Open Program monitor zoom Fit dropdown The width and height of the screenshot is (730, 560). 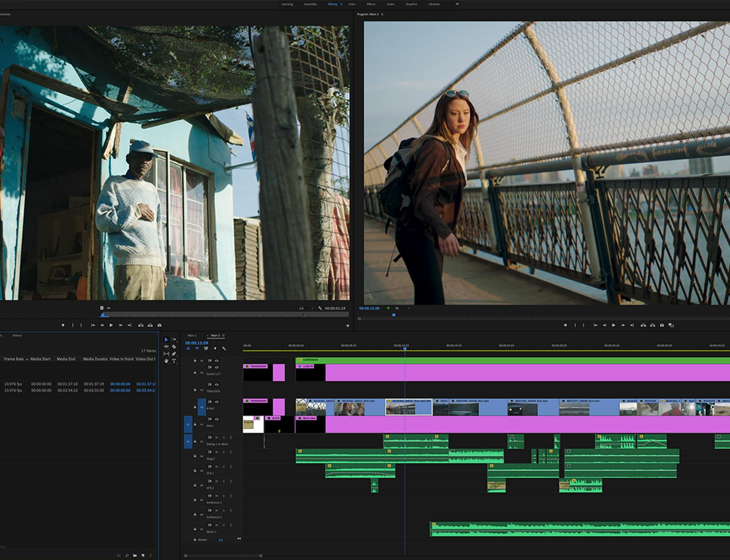[x=402, y=308]
